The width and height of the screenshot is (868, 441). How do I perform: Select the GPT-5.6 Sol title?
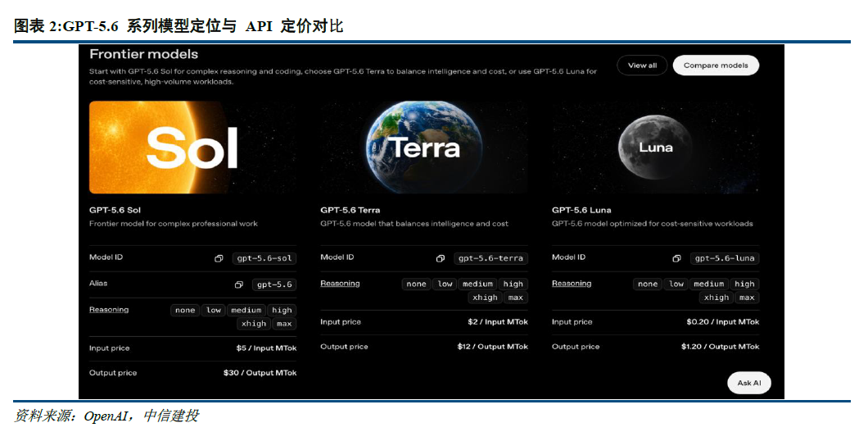[x=115, y=210]
